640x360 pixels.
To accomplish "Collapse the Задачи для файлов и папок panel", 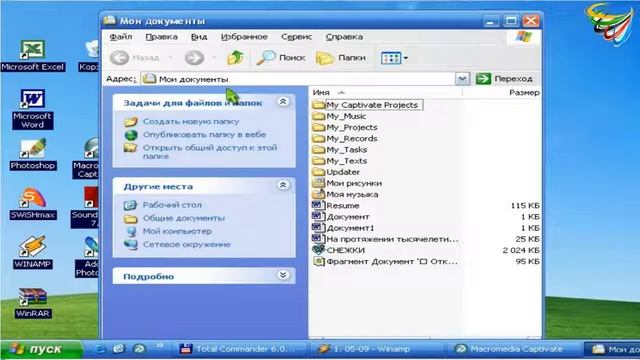I will pyautogui.click(x=283, y=102).
